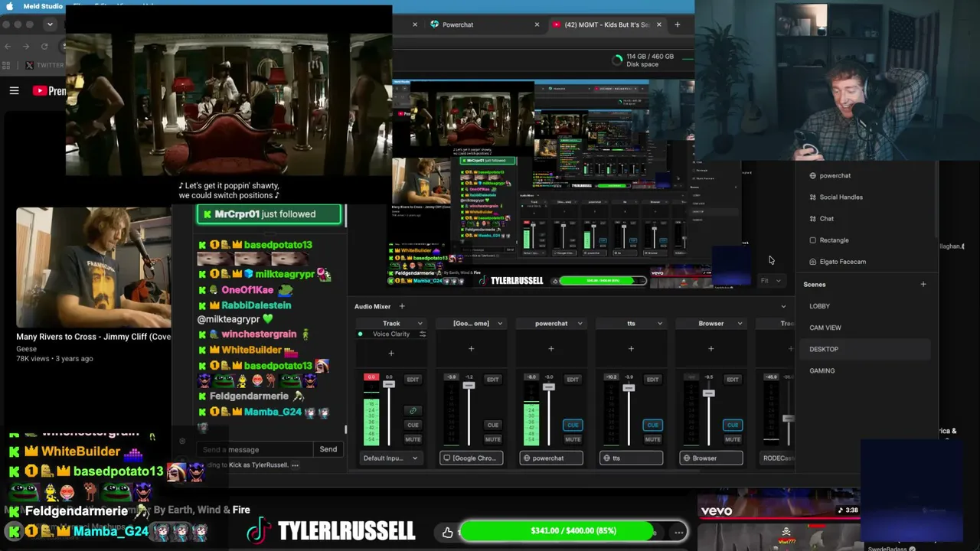
Task: Open the Default Input source dropdown
Action: (391, 458)
